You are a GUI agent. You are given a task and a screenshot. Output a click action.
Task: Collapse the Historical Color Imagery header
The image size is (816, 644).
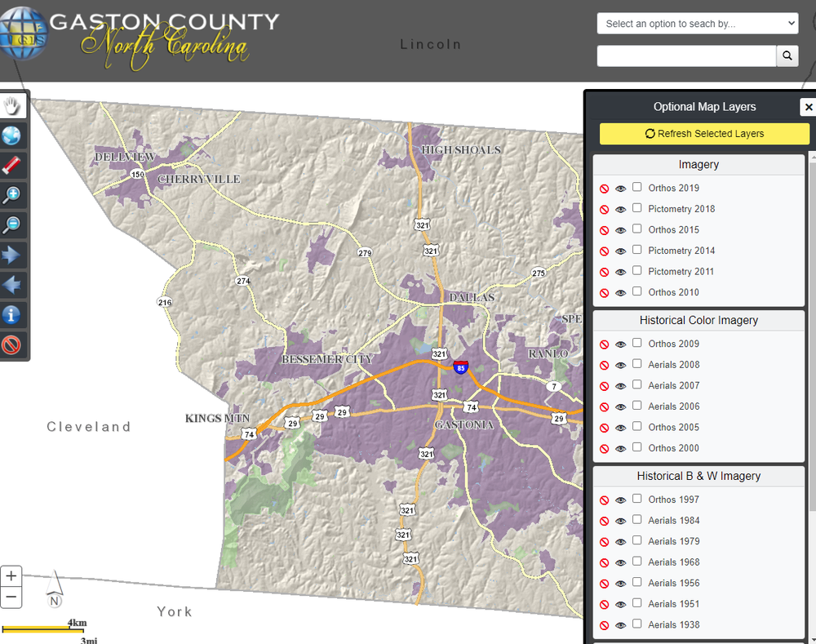coord(698,321)
